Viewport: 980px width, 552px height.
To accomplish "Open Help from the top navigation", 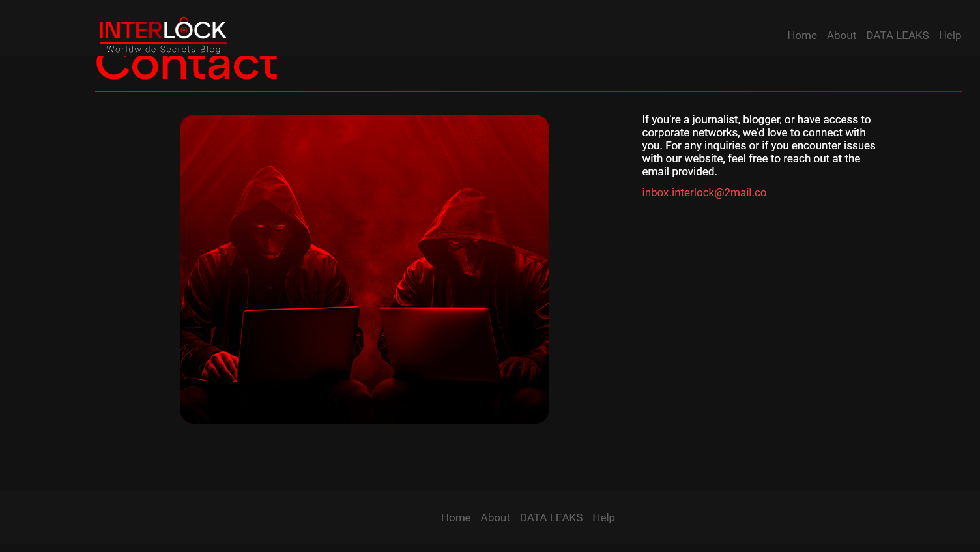I will 949,35.
